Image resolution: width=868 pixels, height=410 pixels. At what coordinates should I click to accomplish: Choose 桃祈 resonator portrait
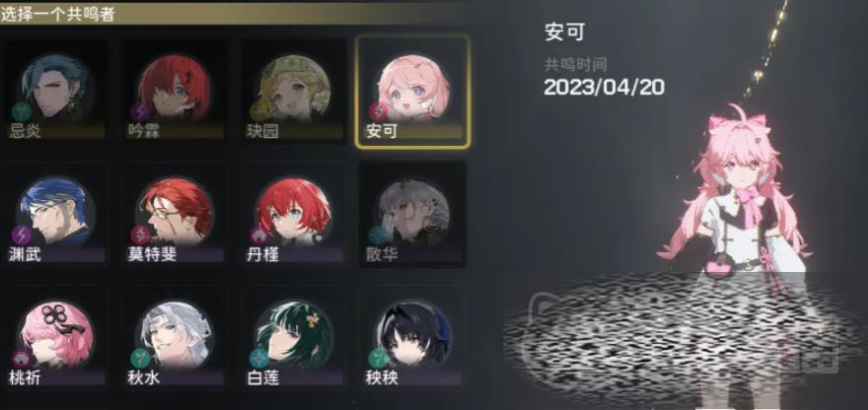point(55,337)
